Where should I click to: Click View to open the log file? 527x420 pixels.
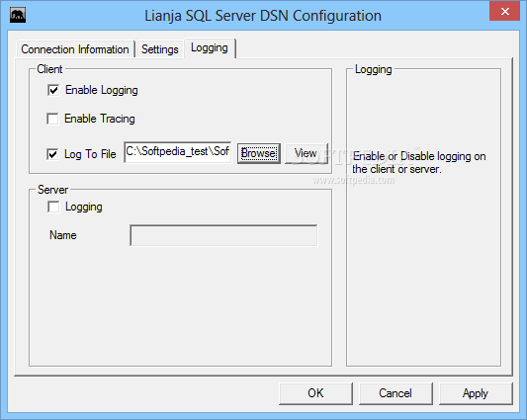[x=306, y=153]
